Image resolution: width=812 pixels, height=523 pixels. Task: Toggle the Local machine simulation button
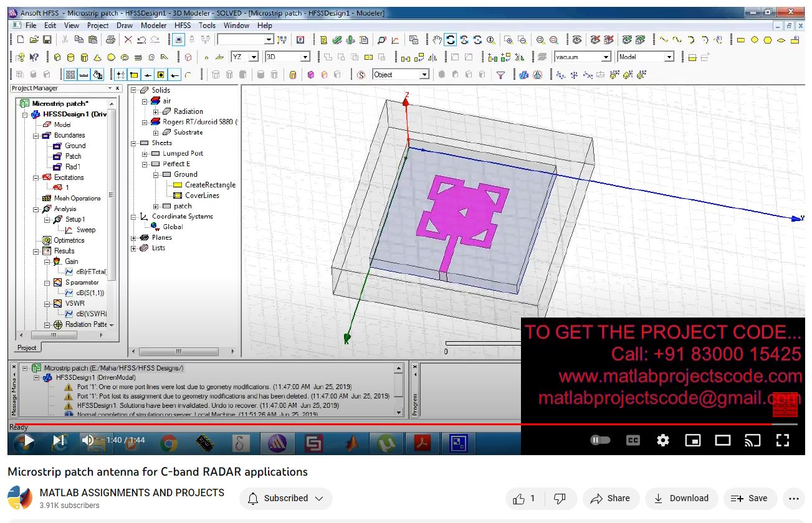pos(178,40)
